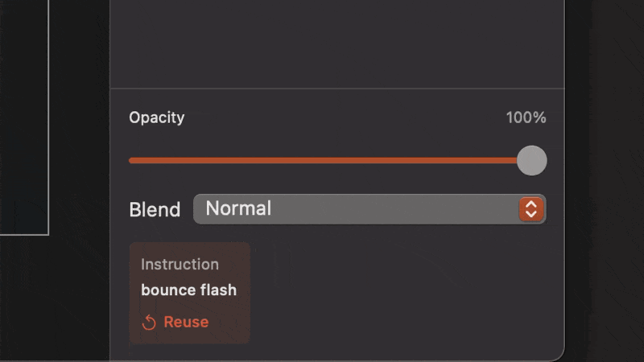Click the Reuse circular arrow icon
The height and width of the screenshot is (362, 644).
coord(149,323)
